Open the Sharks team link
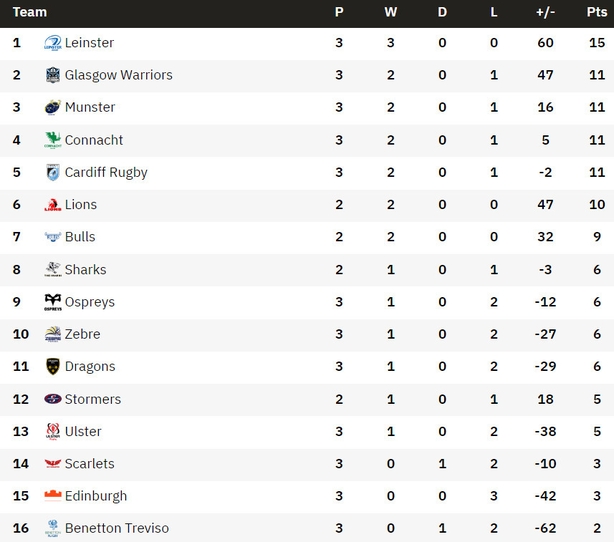 (x=85, y=269)
